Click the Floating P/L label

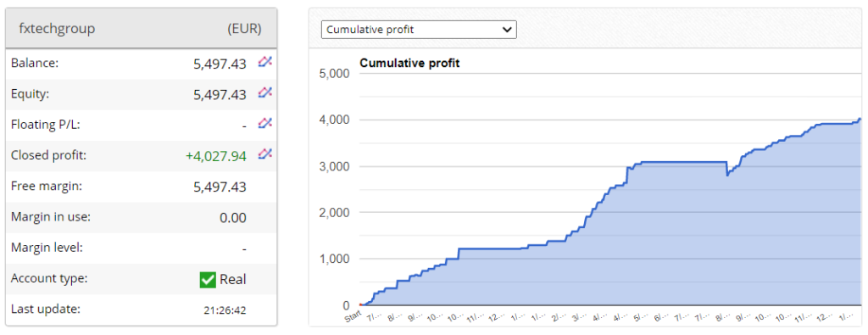coord(46,125)
